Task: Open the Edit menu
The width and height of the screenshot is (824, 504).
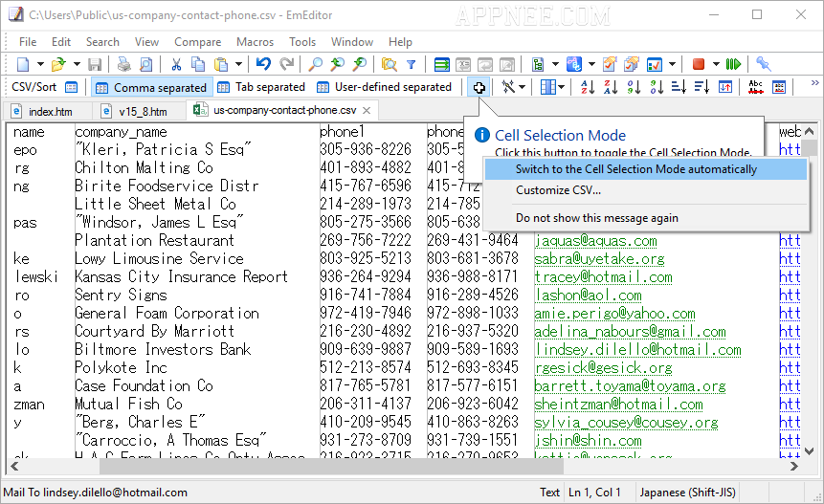Action: 61,42
